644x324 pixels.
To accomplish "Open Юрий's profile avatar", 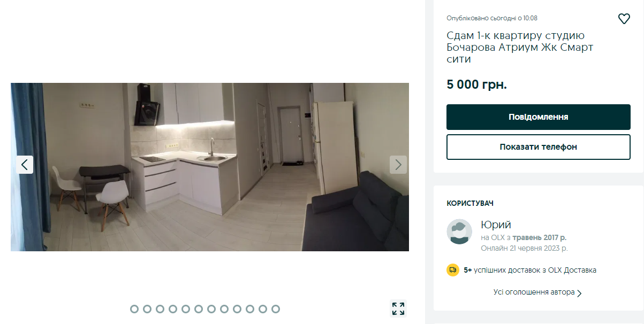I will 459,232.
